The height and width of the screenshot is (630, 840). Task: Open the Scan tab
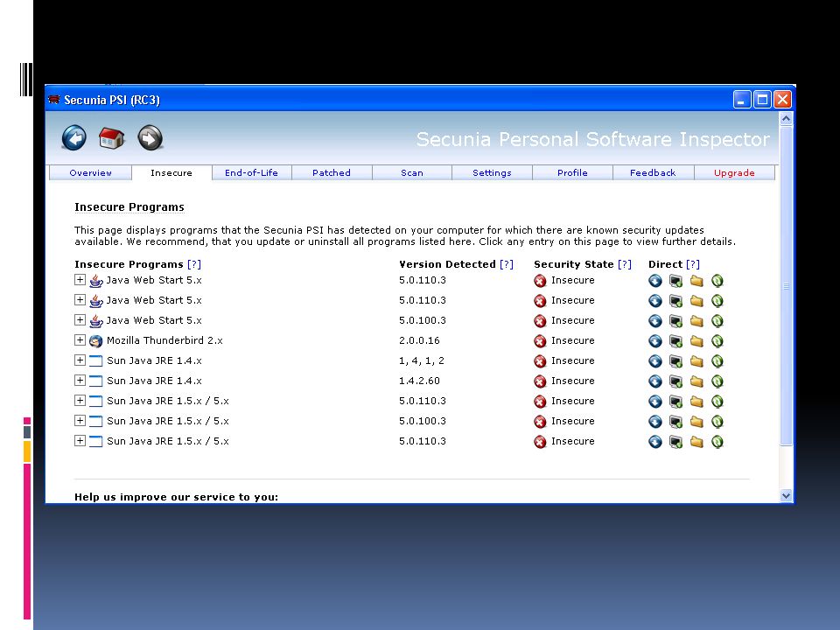[x=412, y=172]
